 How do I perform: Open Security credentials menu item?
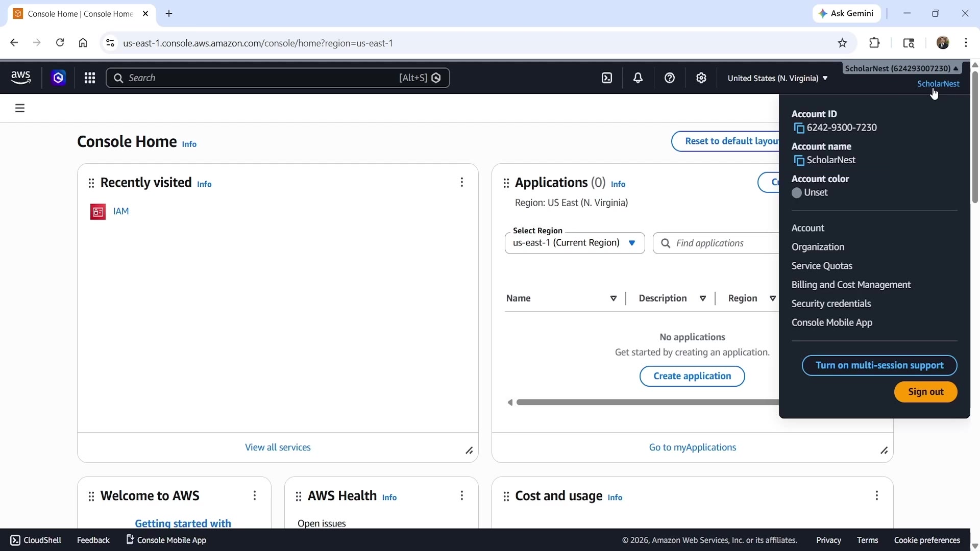[831, 304]
